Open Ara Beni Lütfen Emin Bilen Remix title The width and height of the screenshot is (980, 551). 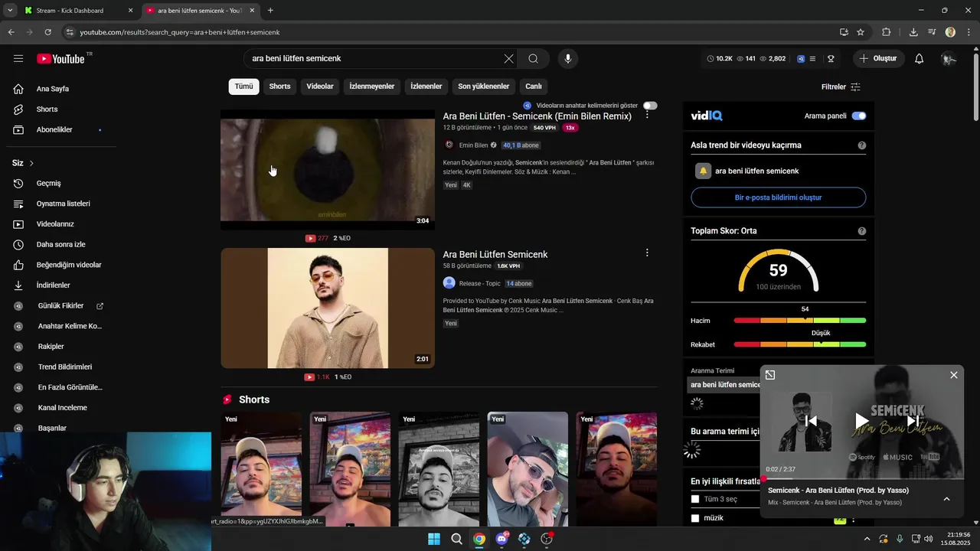(x=537, y=116)
